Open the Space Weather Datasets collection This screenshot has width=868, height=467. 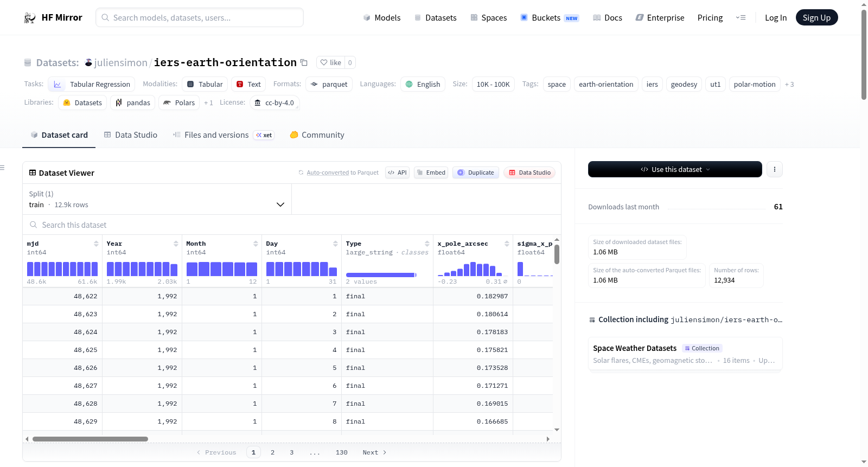click(685, 354)
